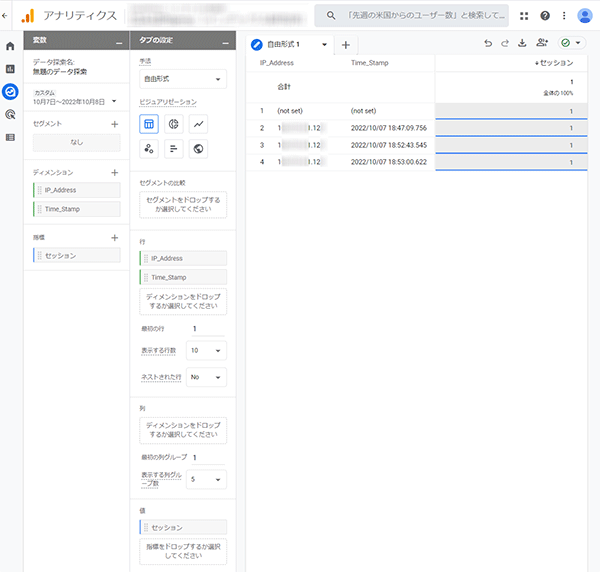Download the exploration data

click(x=522, y=43)
